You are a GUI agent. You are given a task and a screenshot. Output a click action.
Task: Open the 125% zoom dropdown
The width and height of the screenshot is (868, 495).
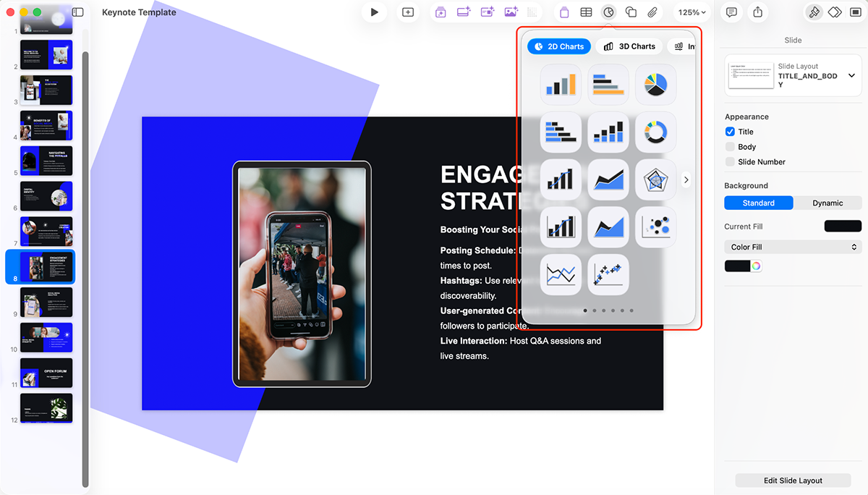click(691, 12)
